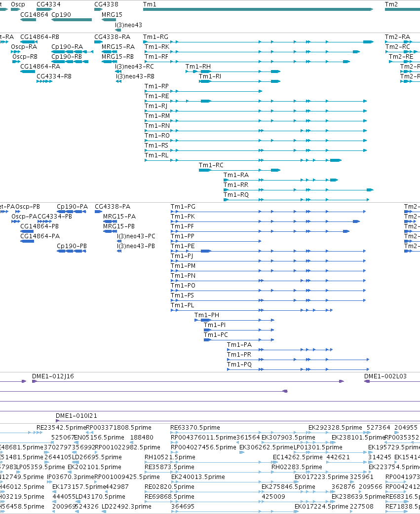Select the DME1-002L03 clone label

385,376
